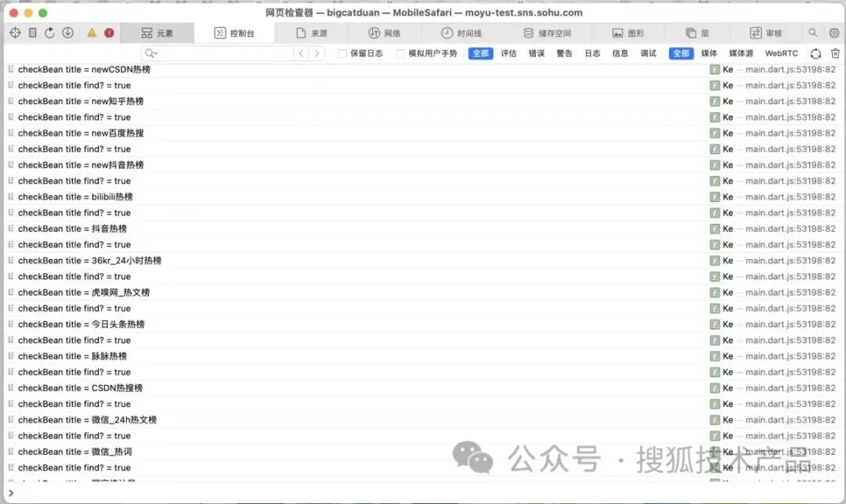This screenshot has width=846, height=504.
Task: Filter console by WebRTC
Action: pos(781,53)
